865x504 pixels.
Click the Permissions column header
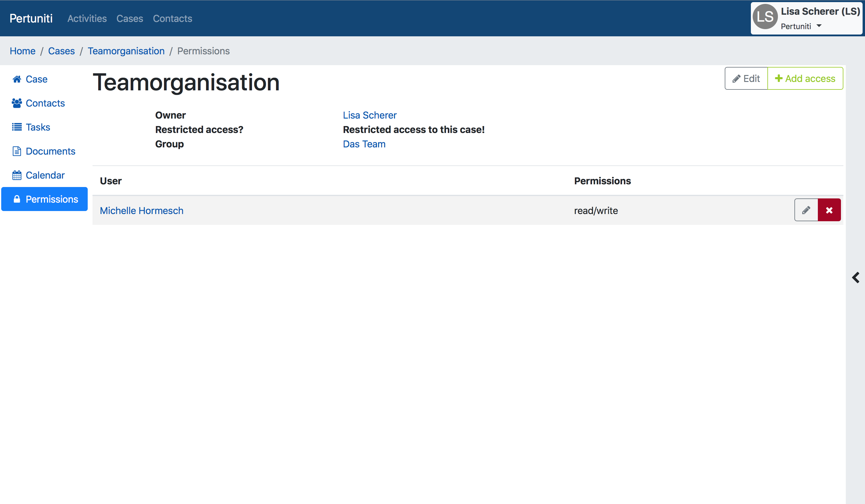click(602, 181)
